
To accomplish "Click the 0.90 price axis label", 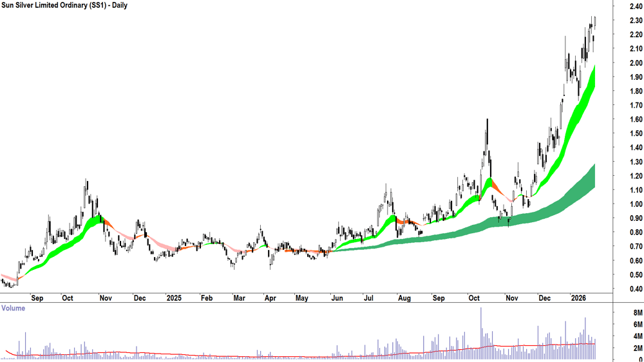I will point(636,218).
